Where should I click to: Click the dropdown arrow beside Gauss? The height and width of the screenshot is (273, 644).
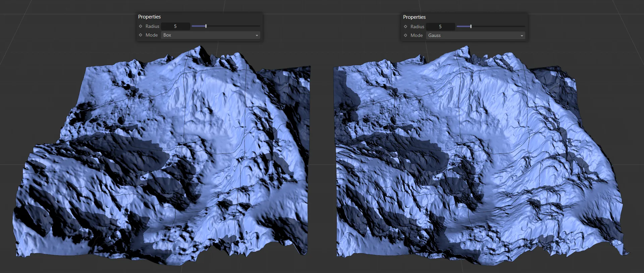(522, 36)
